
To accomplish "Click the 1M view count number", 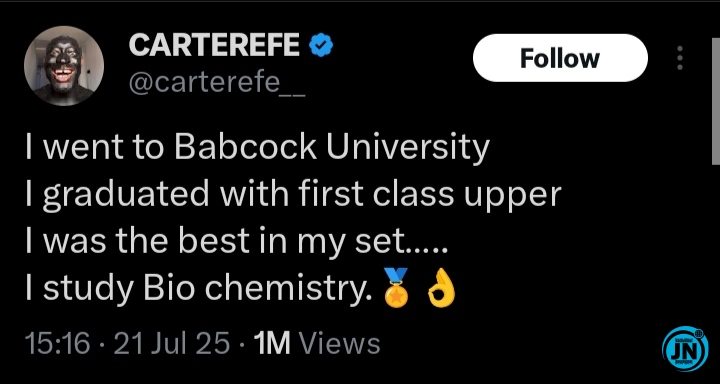I will click(272, 344).
